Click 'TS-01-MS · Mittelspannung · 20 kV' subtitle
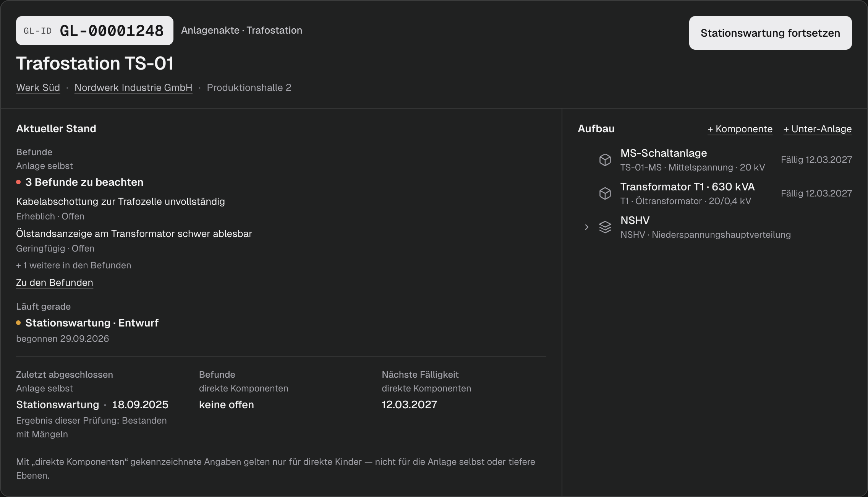Screen dimensions: 868x497 pyautogui.click(x=693, y=167)
